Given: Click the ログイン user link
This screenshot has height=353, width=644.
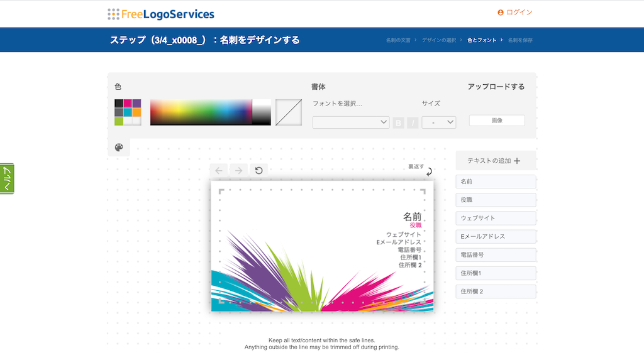Looking at the screenshot, I should click(515, 13).
